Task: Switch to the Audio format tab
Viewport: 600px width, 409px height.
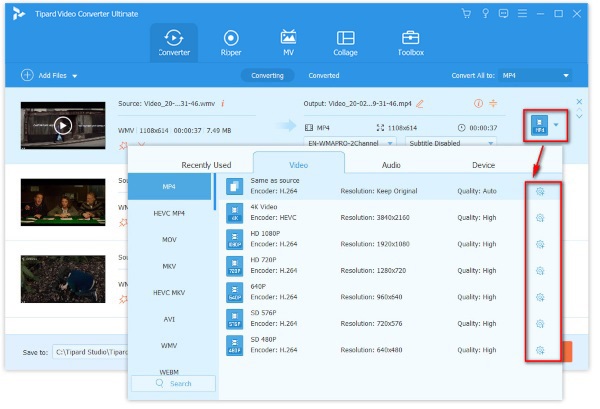Action: 391,165
